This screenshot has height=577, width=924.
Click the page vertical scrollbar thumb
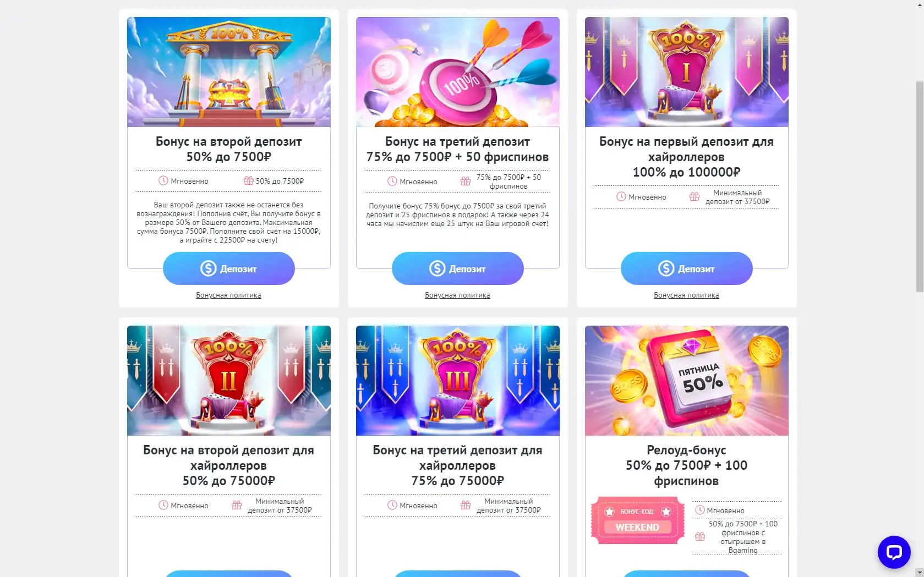(920, 187)
